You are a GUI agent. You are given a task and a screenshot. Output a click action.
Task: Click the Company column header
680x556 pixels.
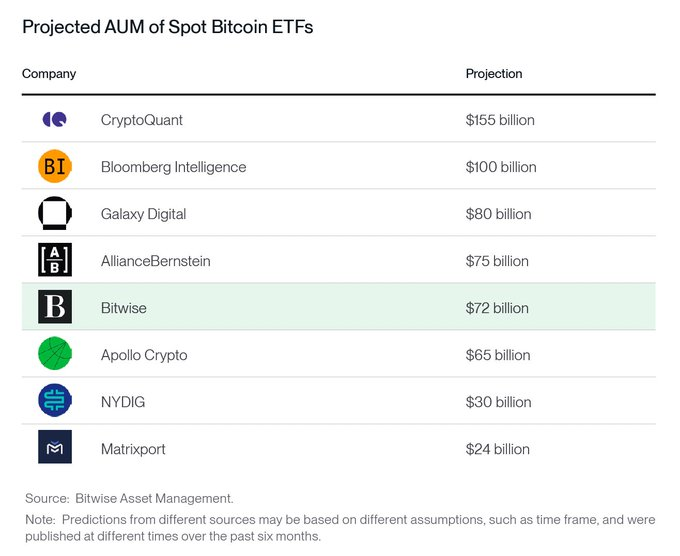(x=49, y=74)
